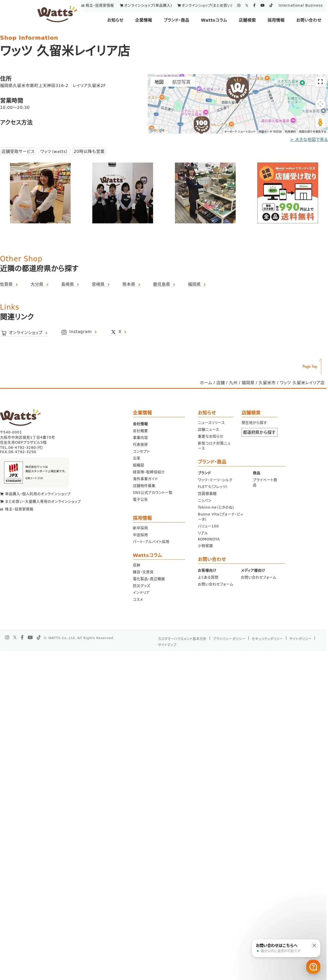Open オンラインショップ related link
328x980 pixels.
[24, 333]
